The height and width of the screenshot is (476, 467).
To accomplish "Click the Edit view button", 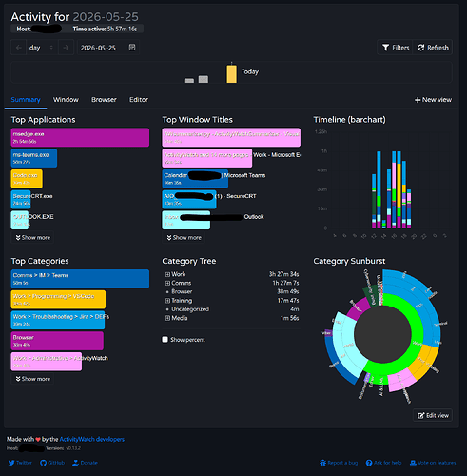I will point(433,415).
